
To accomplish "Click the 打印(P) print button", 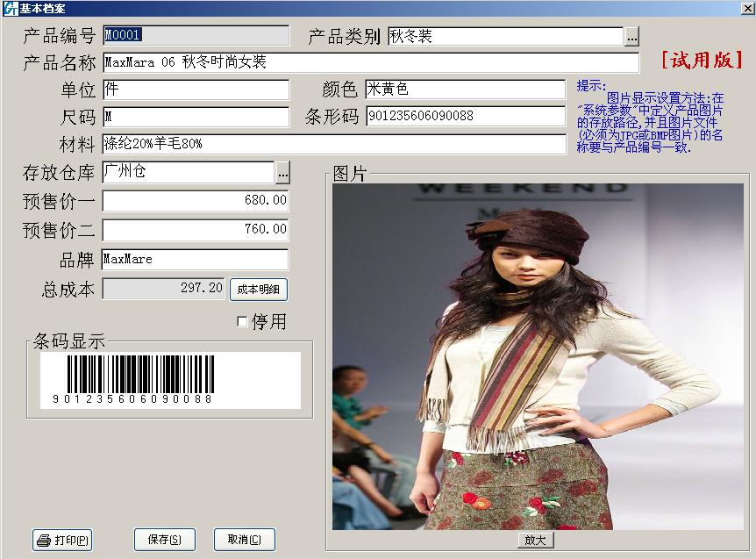I will tap(62, 540).
